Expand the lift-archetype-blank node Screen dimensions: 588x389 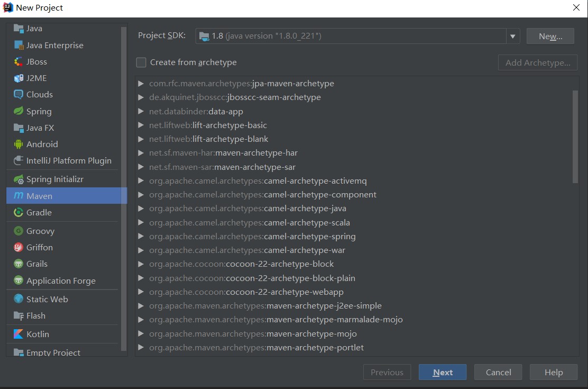(x=141, y=139)
